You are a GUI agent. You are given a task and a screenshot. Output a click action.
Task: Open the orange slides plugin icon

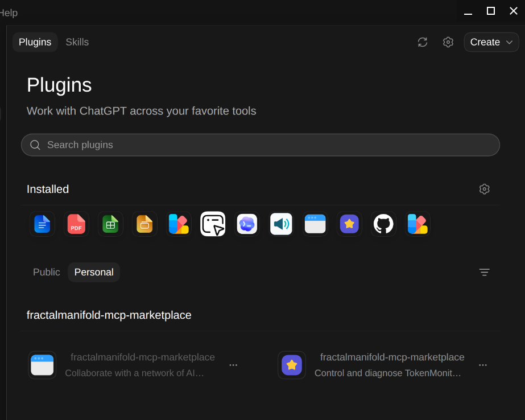(144, 224)
